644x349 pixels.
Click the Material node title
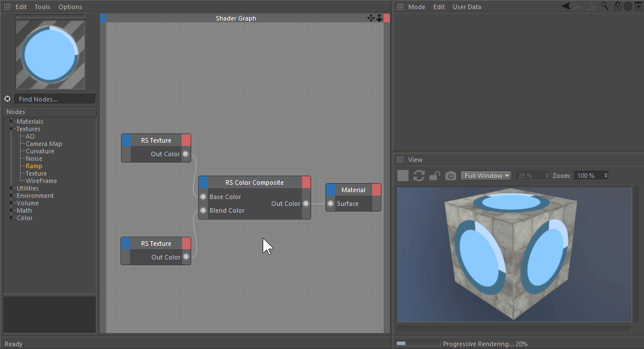[353, 190]
